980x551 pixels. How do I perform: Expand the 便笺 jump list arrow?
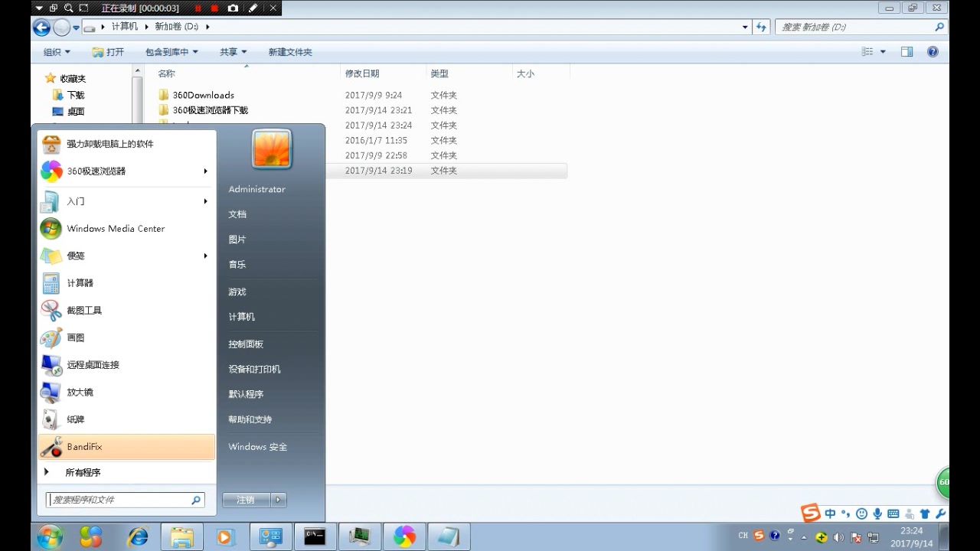(x=205, y=256)
